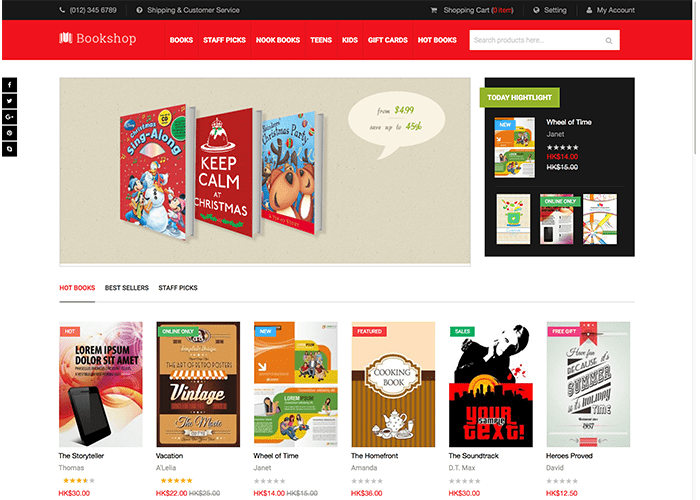Click the search magnifier icon
Viewport: 700px width, 500px height.
pos(608,41)
